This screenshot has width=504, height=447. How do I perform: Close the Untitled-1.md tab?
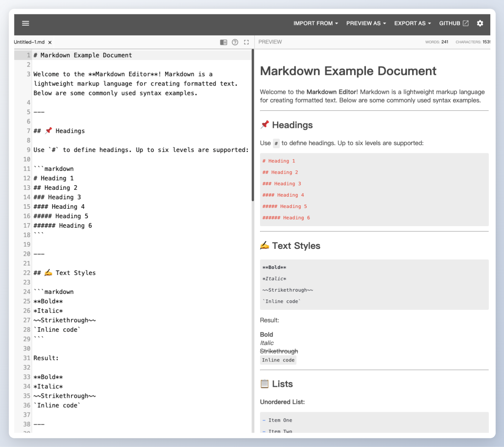(50, 42)
